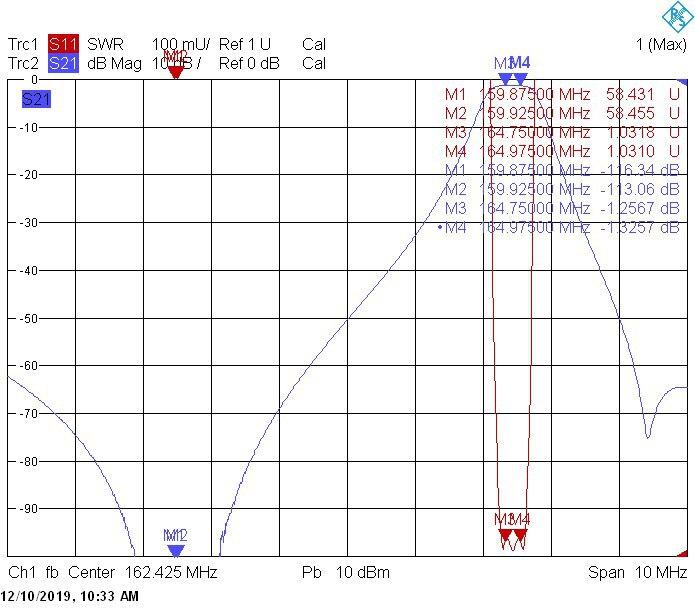The width and height of the screenshot is (695, 613).
Task: Click the Ref 0 dB reference value
Action: [249, 63]
